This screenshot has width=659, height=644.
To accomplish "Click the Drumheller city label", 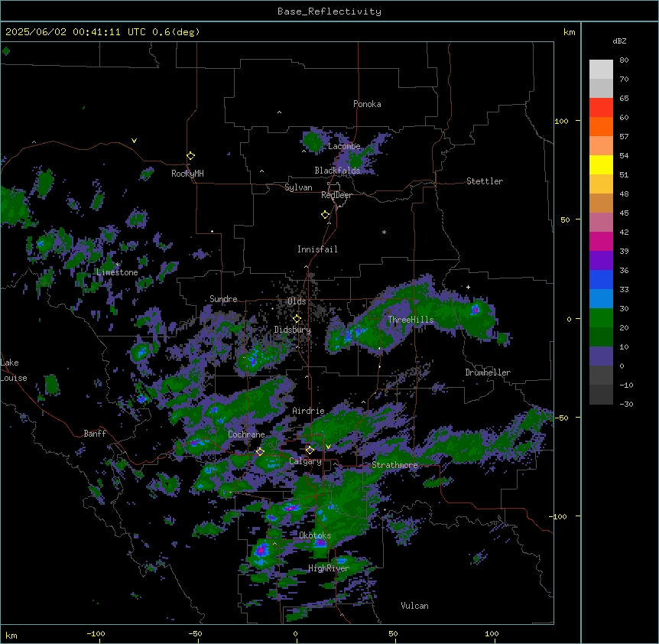I will [488, 372].
